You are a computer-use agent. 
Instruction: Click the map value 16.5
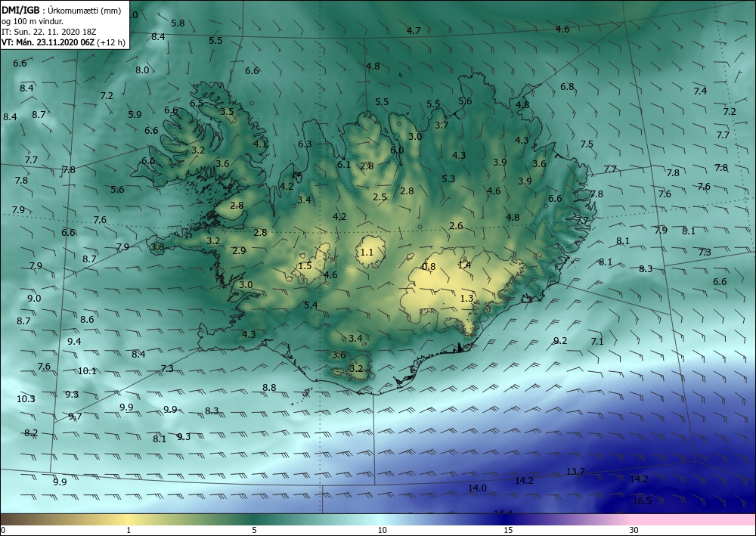coord(642,500)
